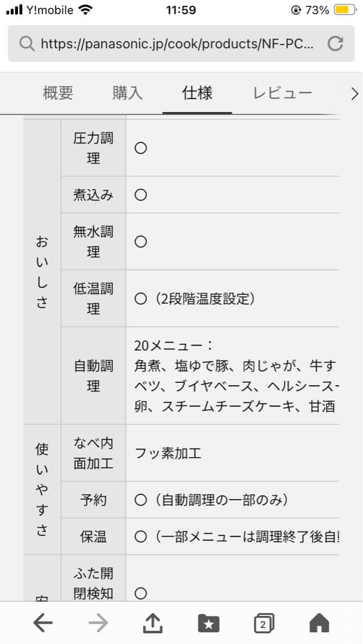Open the share sheet

[153, 623]
